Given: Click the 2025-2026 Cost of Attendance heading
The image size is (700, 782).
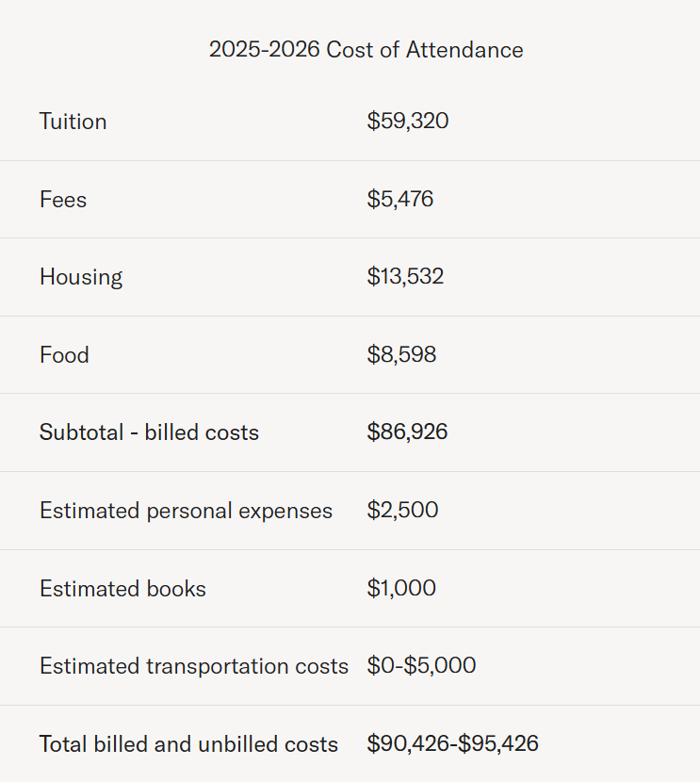Looking at the screenshot, I should [366, 50].
